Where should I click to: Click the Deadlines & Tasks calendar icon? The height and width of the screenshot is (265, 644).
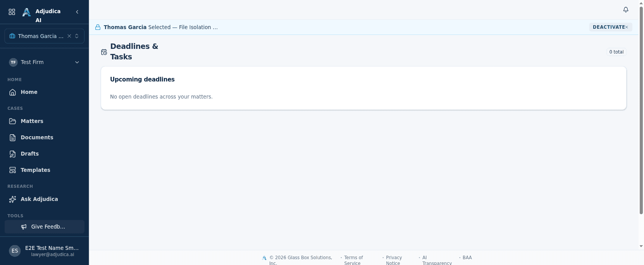(104, 52)
